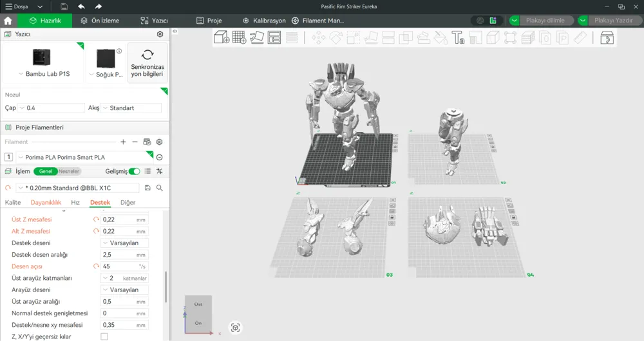Click the Save project disk icon
The height and width of the screenshot is (341, 644).
64,6
